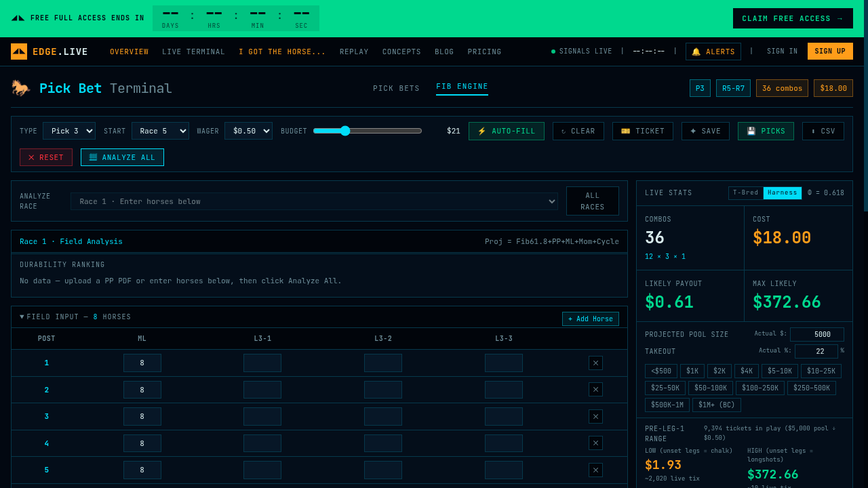Image resolution: width=868 pixels, height=488 pixels.
Task: Select the $250-500K pool size chip
Action: point(812,388)
